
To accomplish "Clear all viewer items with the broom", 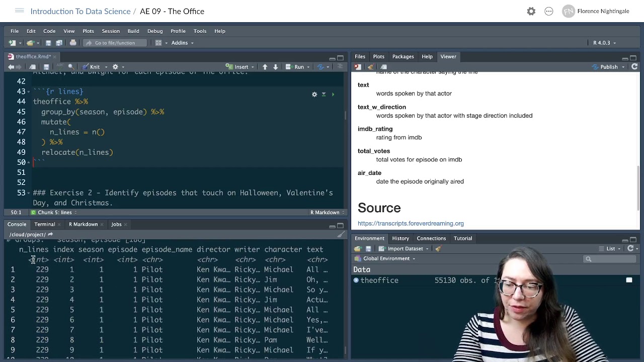I will [x=370, y=67].
